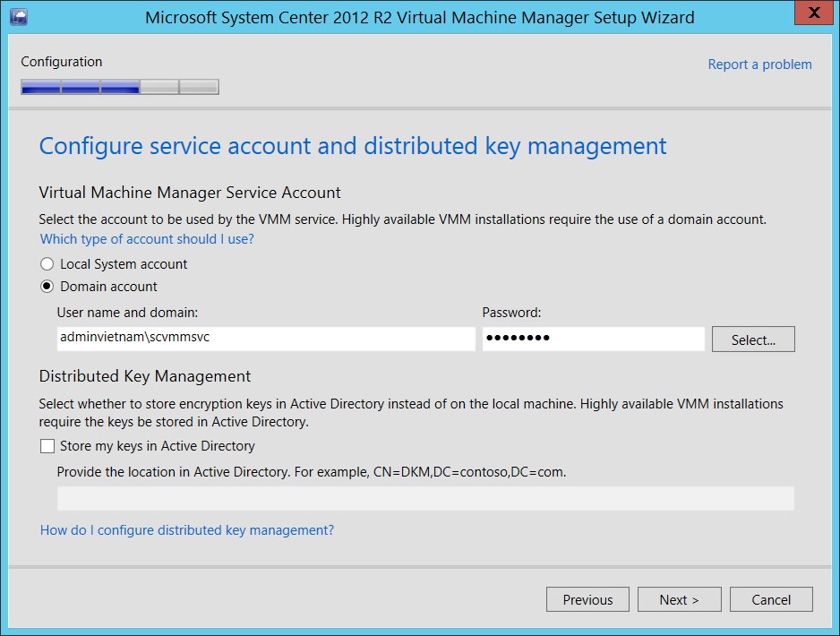This screenshot has width=840, height=636.
Task: Click the "Virtual Machine Manager Service Account" heading
Action: click(x=190, y=193)
